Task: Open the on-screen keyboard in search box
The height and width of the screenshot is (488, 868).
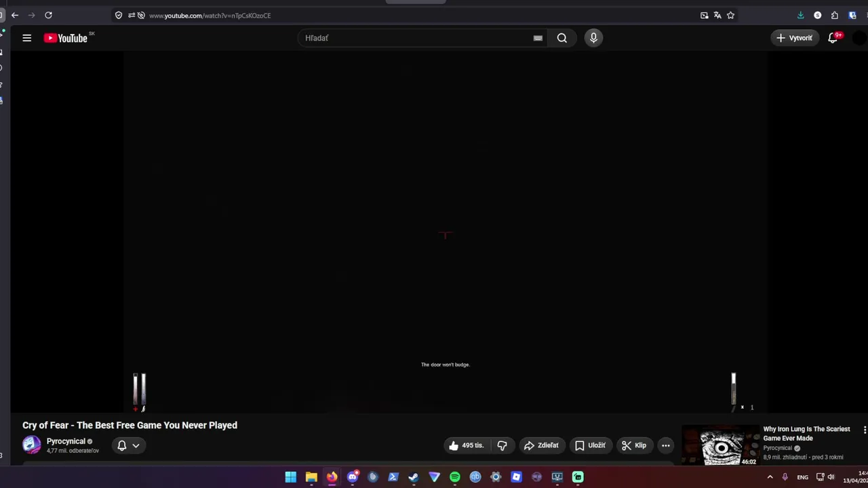Action: (x=538, y=38)
